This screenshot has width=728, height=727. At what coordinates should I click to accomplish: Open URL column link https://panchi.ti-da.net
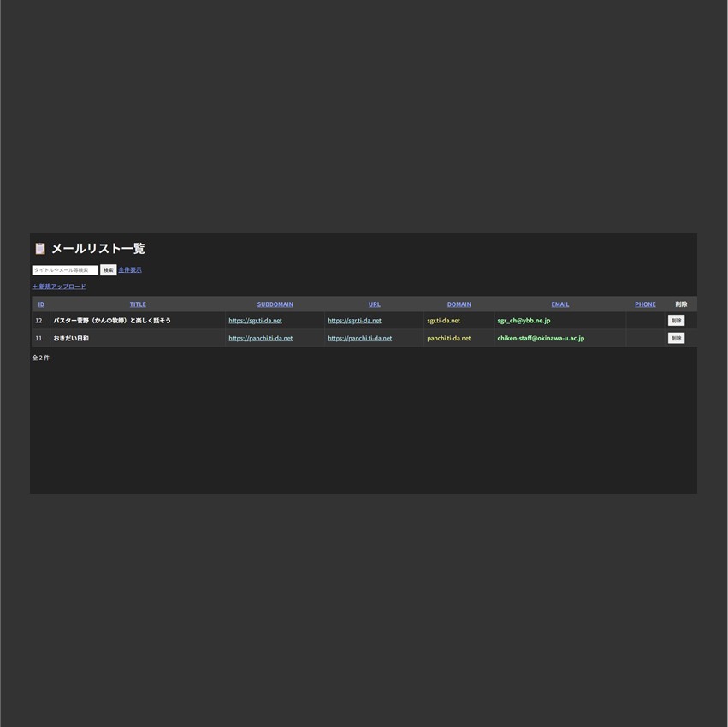coord(359,339)
